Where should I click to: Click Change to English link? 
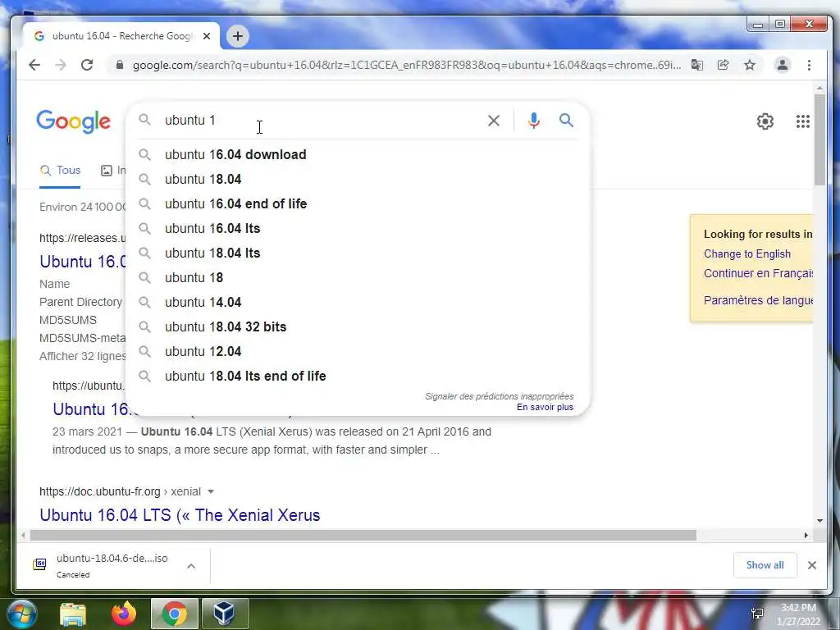746,254
